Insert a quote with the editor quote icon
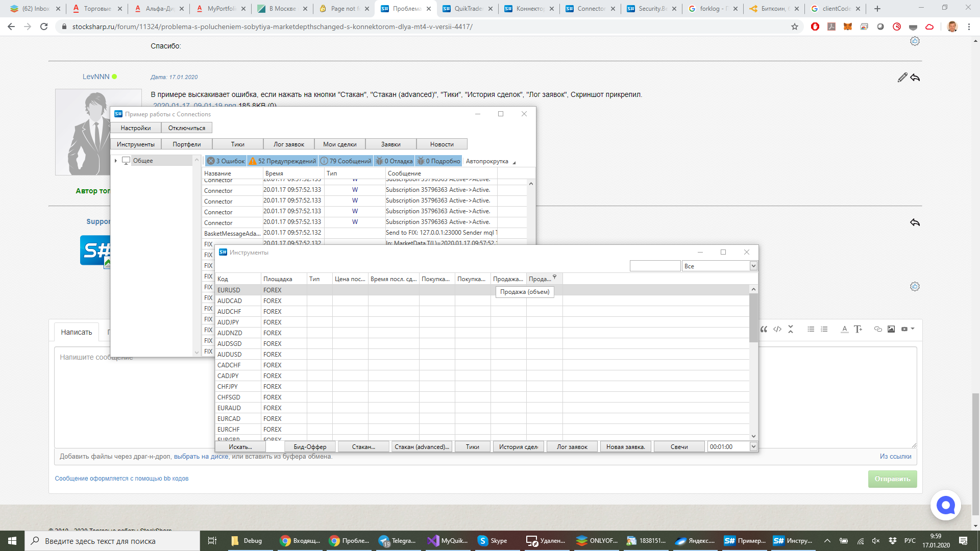980x551 pixels. [764, 329]
